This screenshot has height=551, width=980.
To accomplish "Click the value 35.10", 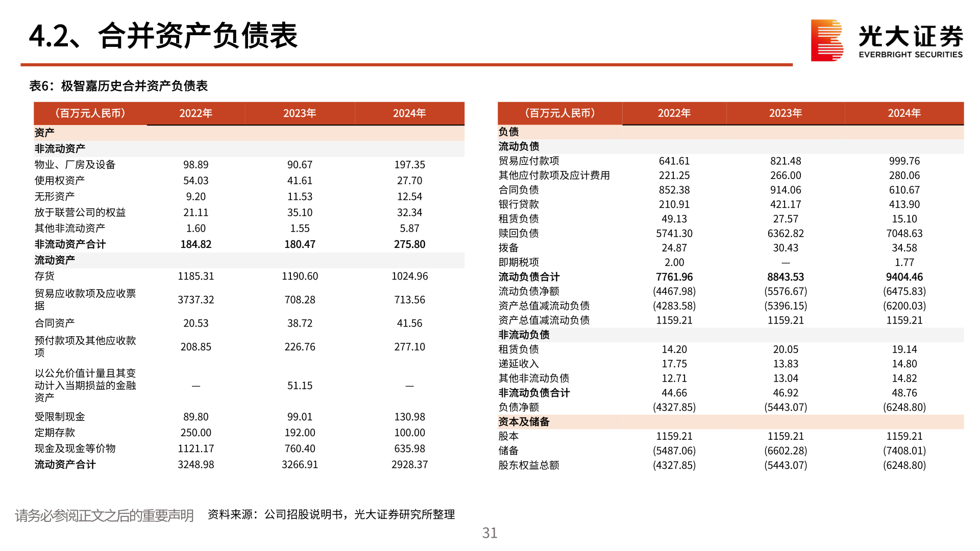I will coord(300,212).
